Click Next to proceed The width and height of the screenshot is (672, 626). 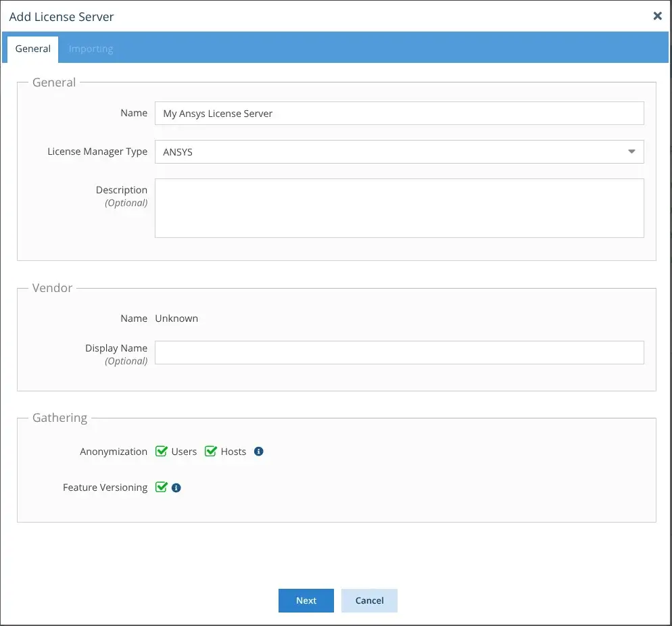coord(306,600)
